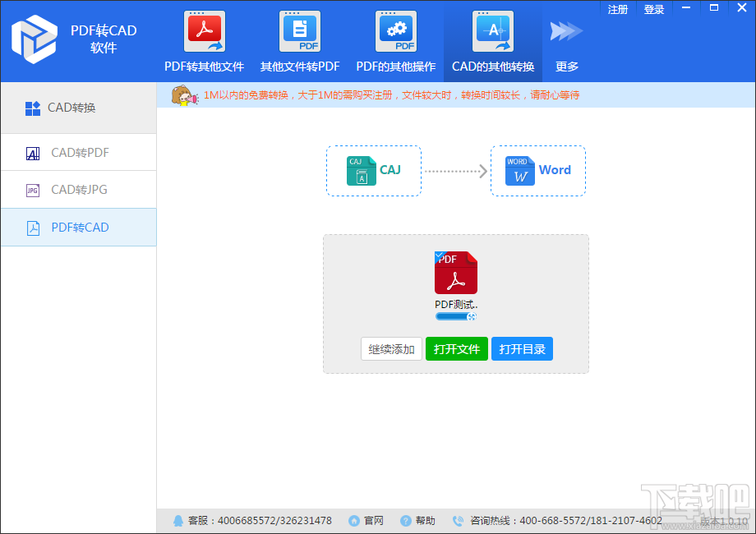Choose the Word target format box
The width and height of the screenshot is (756, 534).
click(x=538, y=171)
